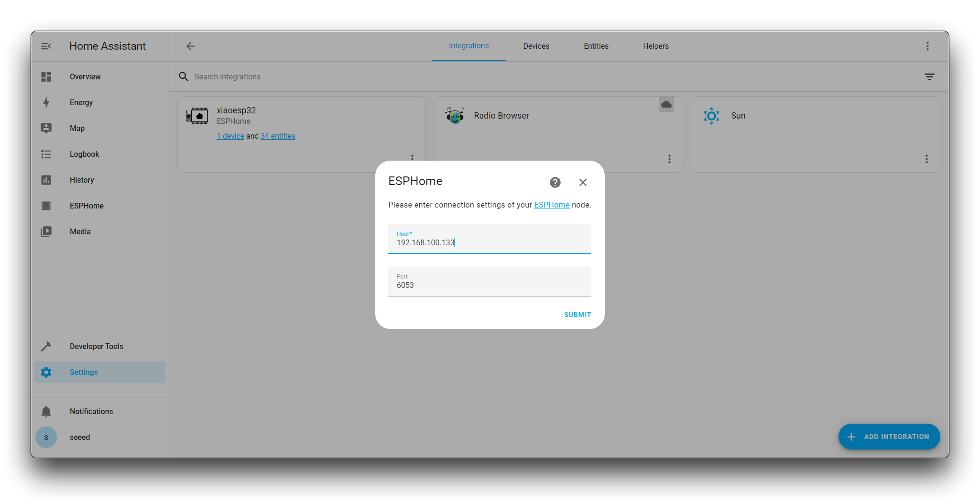Image resolution: width=980 pixels, height=504 pixels.
Task: Switch to the Entities tab
Action: point(596,46)
